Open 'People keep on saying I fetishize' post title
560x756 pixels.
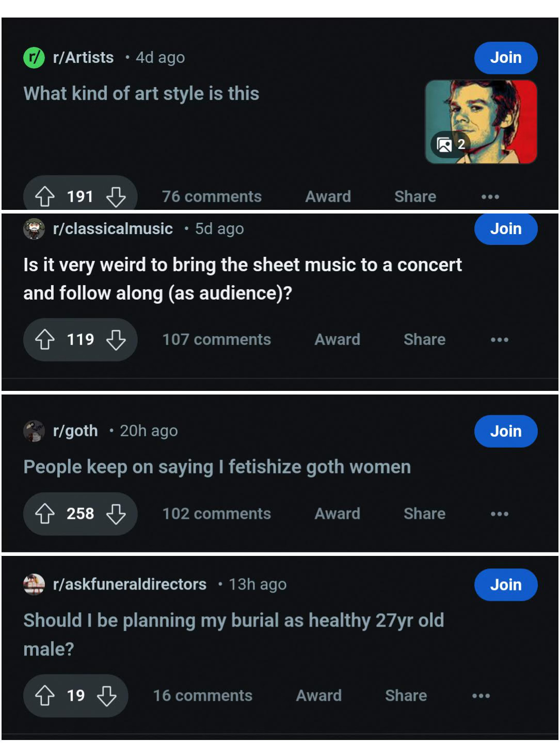tap(217, 467)
